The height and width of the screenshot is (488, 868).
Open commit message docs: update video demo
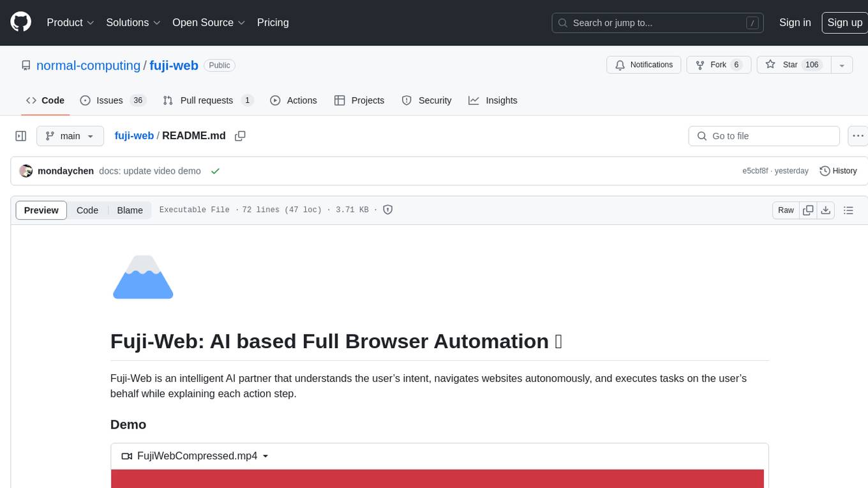150,171
